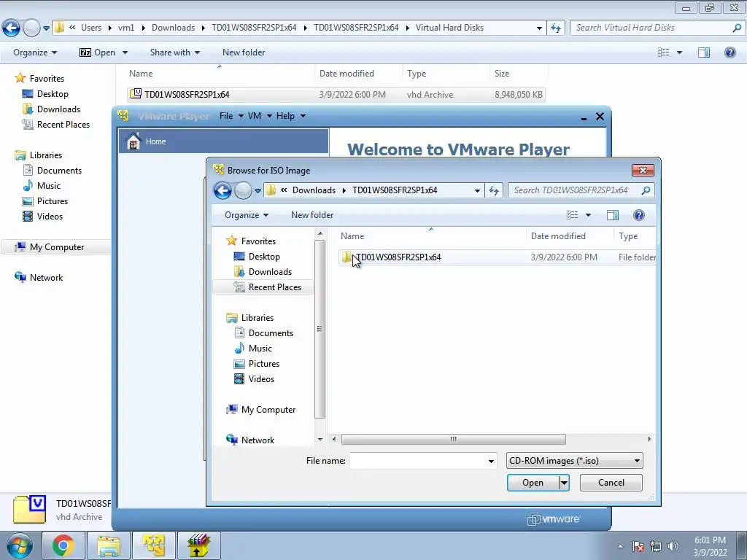Click the search magnifier in the ISO dialog
747x560 pixels.
(x=646, y=190)
